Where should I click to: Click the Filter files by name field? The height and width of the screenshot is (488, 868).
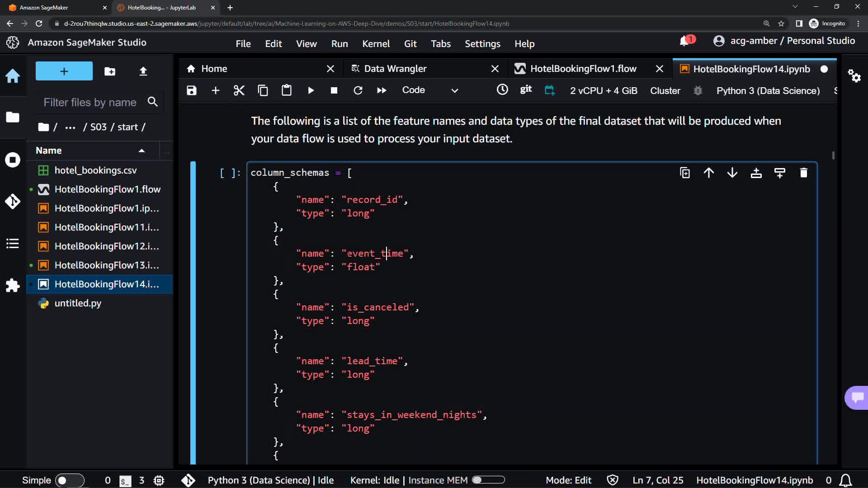90,103
